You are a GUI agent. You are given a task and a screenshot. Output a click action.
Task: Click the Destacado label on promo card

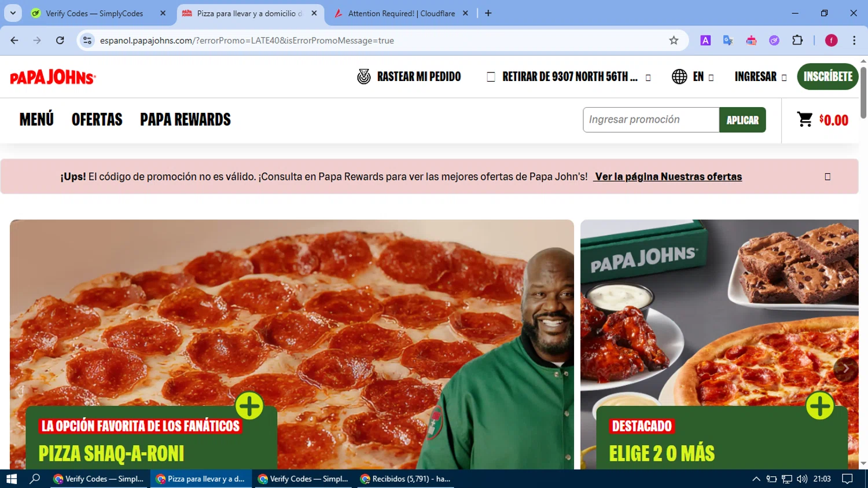pos(642,426)
